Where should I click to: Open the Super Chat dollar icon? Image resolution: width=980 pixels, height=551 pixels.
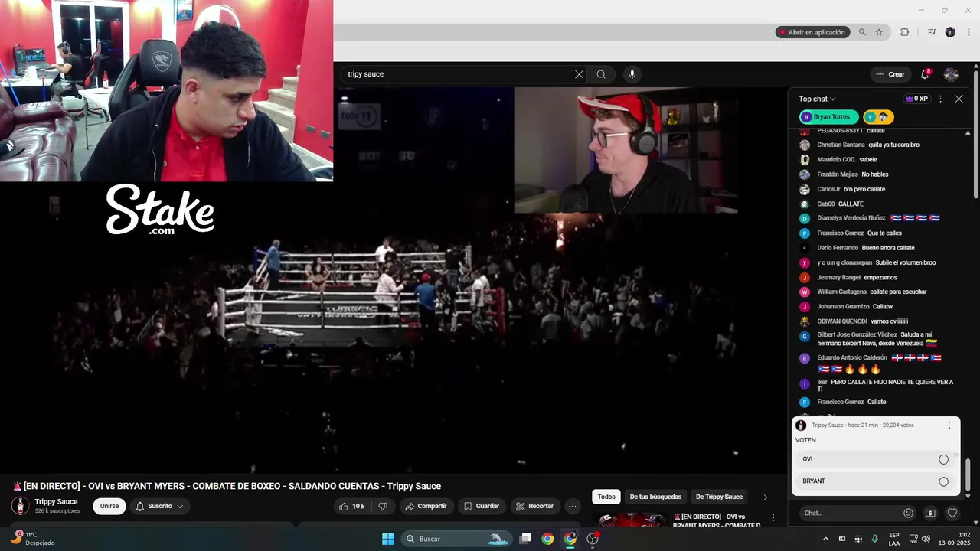930,514
